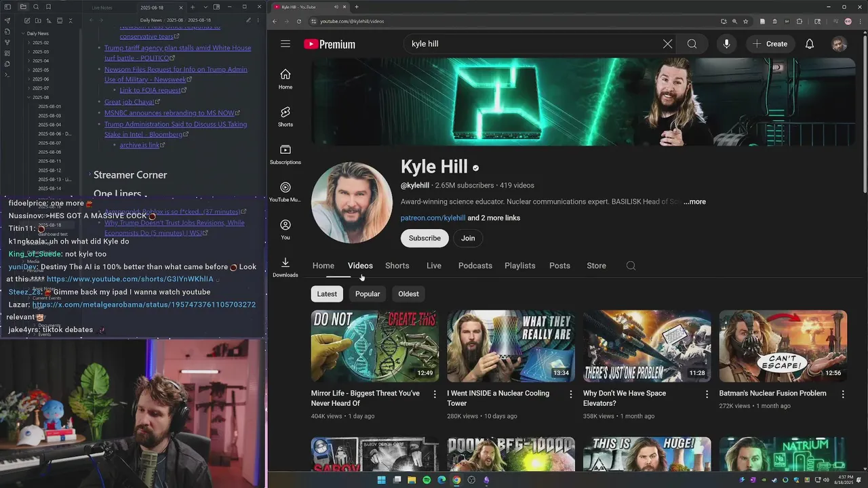Expand the 2025-03 folder
This screenshot has height=488, width=868.
point(29,52)
